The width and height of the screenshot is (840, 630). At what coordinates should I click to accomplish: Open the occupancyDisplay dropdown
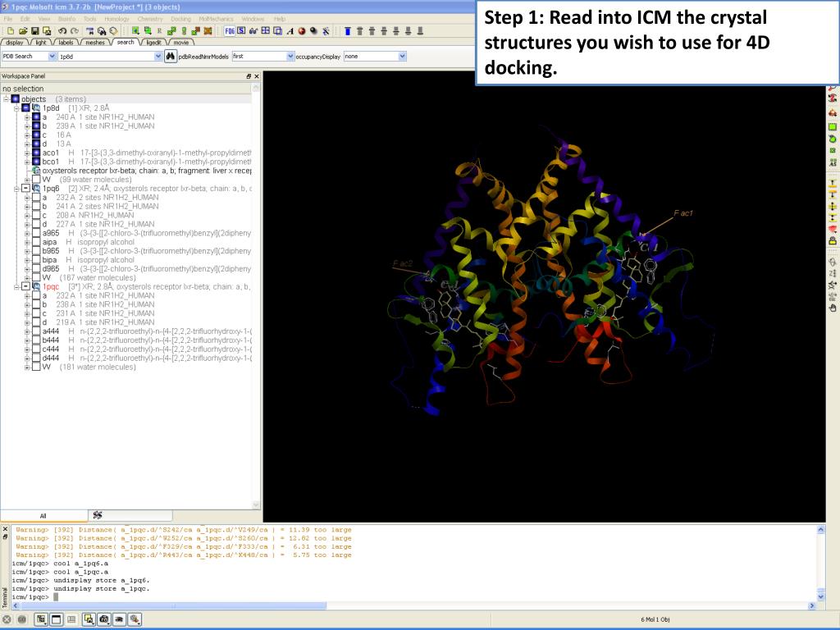(402, 57)
